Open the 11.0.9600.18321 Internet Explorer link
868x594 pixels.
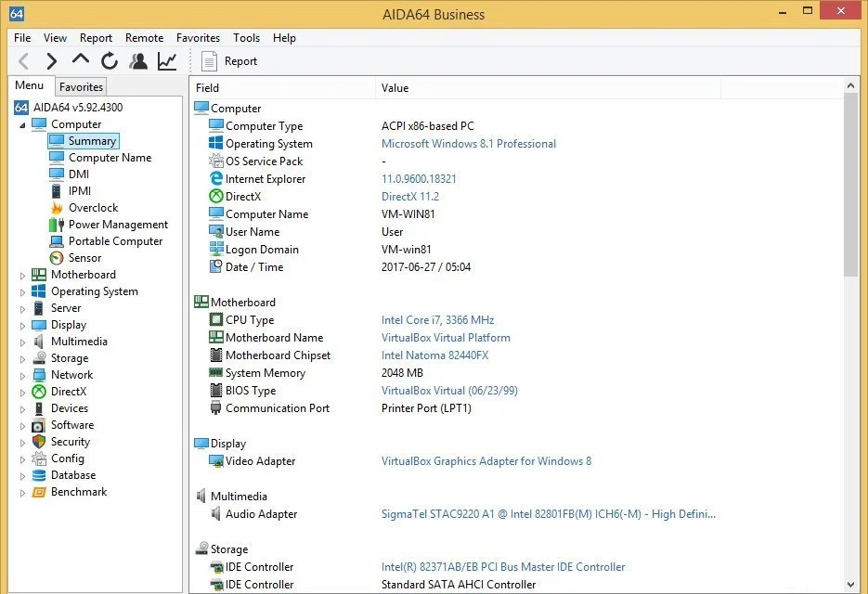point(419,179)
